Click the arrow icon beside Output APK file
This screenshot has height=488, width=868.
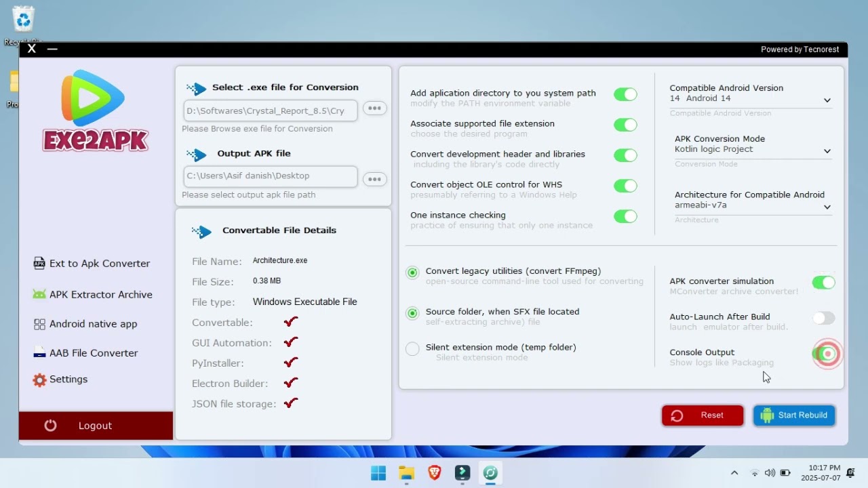point(197,155)
